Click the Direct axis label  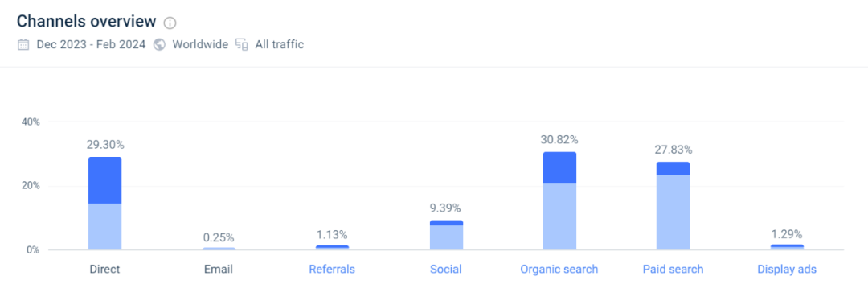coord(104,270)
